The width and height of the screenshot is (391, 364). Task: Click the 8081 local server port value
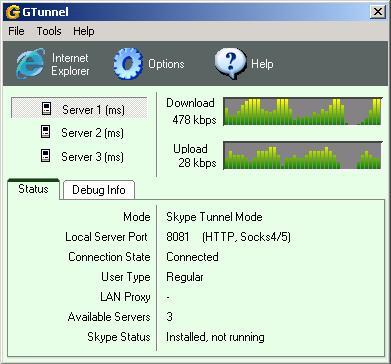click(x=178, y=237)
